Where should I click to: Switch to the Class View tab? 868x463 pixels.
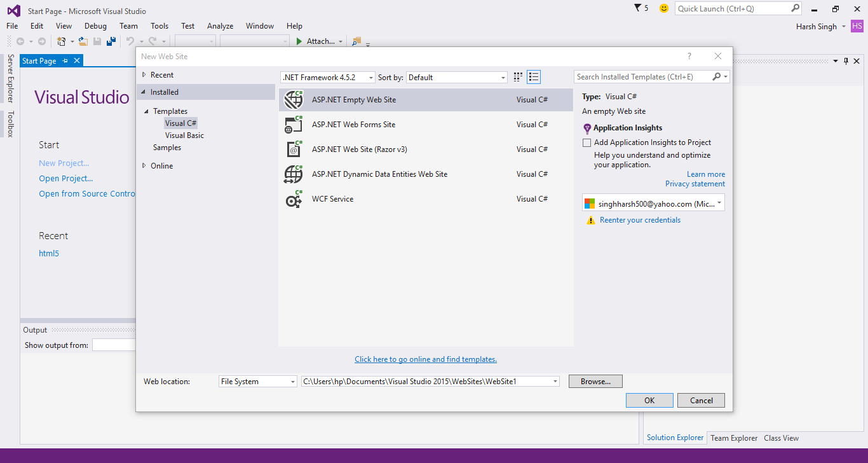(x=781, y=438)
